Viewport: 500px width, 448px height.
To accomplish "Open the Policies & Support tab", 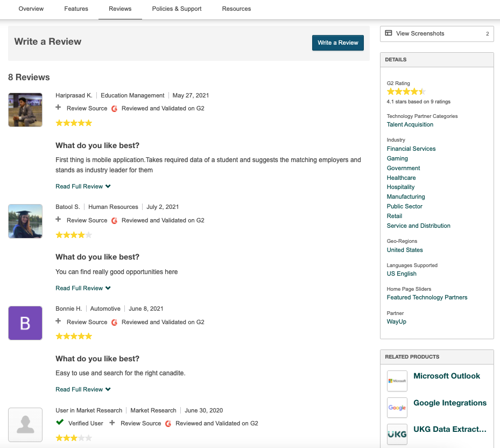I will [177, 9].
